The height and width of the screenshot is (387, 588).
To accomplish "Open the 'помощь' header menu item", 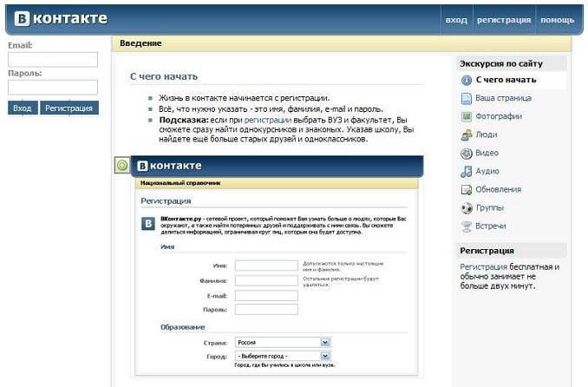I will pyautogui.click(x=558, y=20).
